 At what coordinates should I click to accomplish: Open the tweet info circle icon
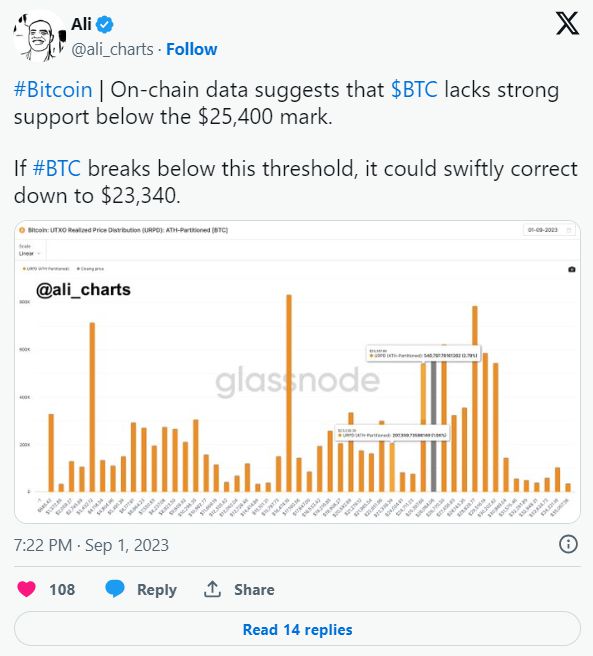[568, 544]
